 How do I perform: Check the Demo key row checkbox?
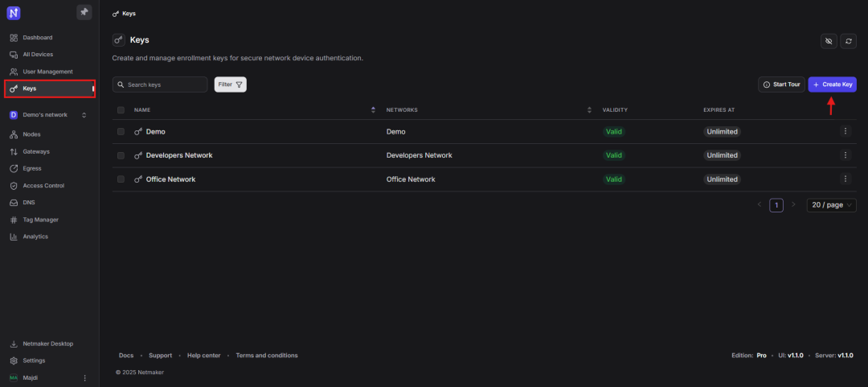(121, 132)
